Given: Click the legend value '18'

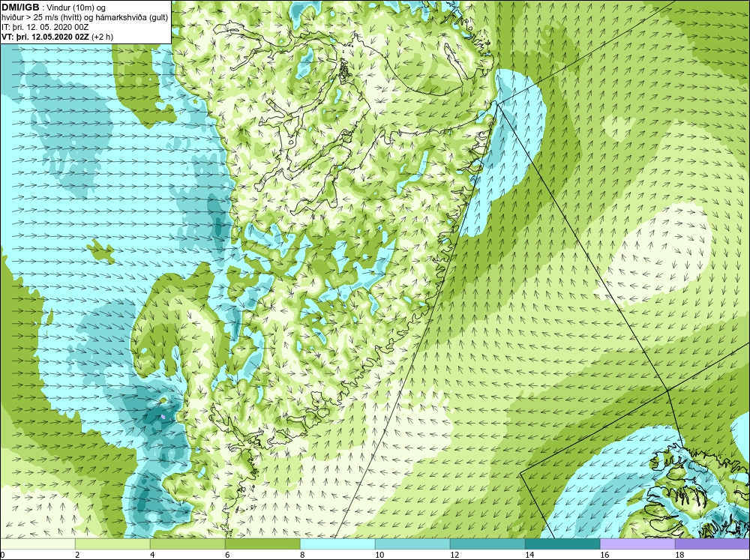Looking at the screenshot, I should click(x=679, y=555).
